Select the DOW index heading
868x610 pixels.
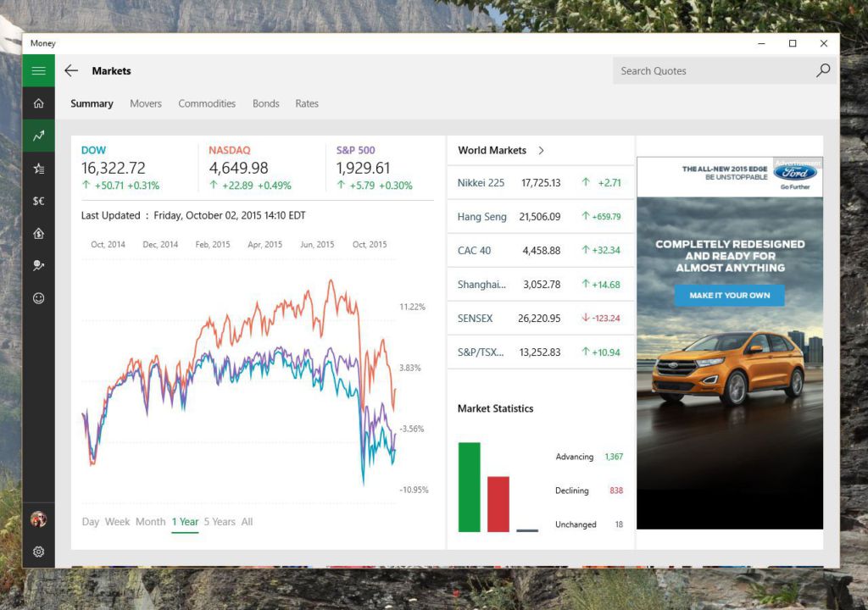tap(93, 150)
